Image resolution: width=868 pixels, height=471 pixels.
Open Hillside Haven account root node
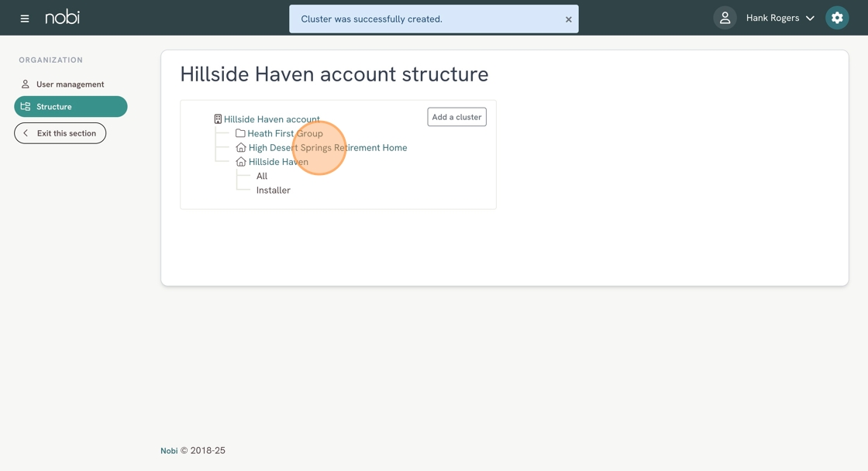pos(272,119)
